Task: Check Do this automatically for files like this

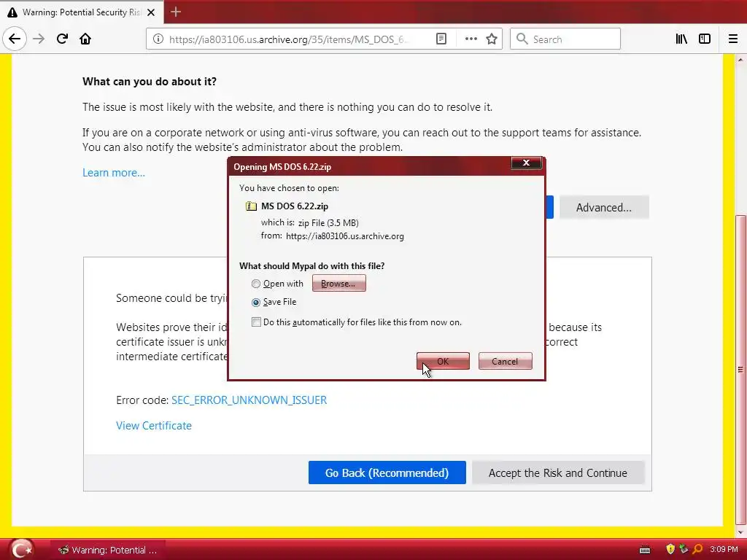Action: coord(256,322)
